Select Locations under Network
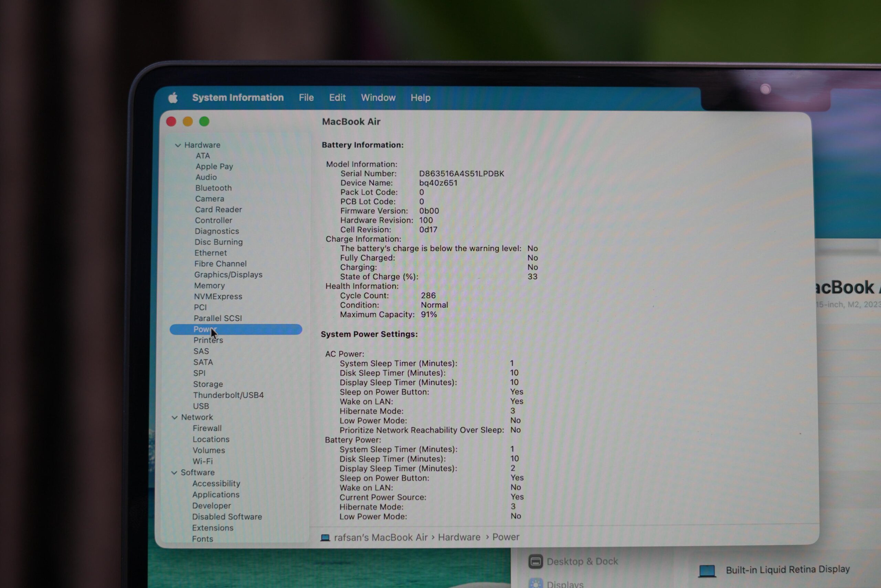 [211, 439]
